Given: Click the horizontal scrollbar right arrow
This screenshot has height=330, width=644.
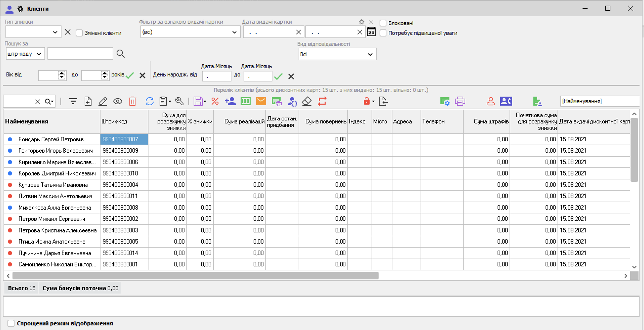Looking at the screenshot, I should tap(626, 276).
